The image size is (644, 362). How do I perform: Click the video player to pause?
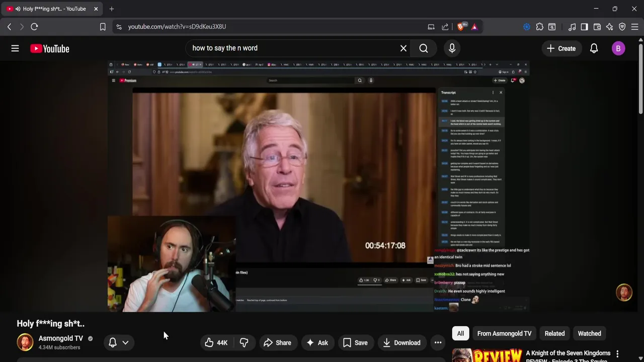[x=318, y=186]
